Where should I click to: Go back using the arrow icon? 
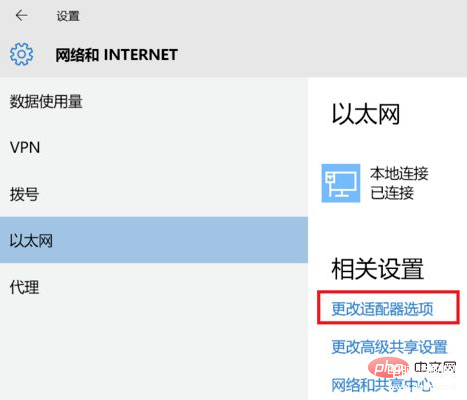(21, 15)
